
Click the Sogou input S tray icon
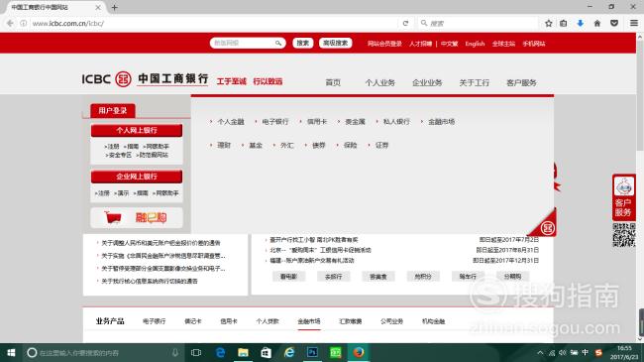pyautogui.click(x=598, y=353)
